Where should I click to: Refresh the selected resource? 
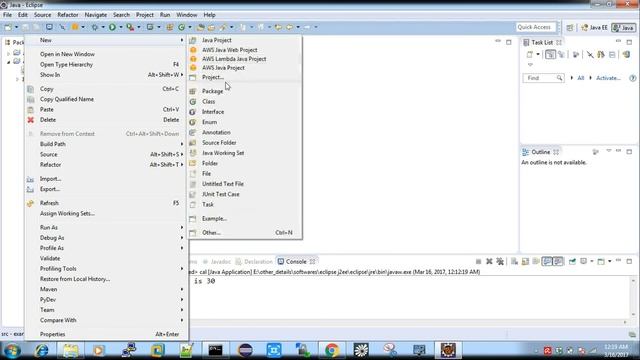(x=106, y=203)
